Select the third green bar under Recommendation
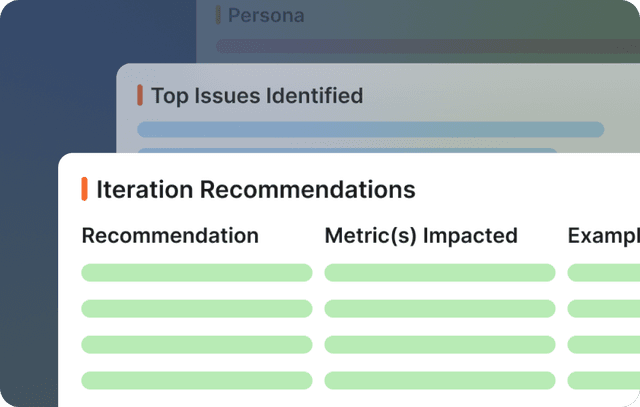 [x=196, y=344]
